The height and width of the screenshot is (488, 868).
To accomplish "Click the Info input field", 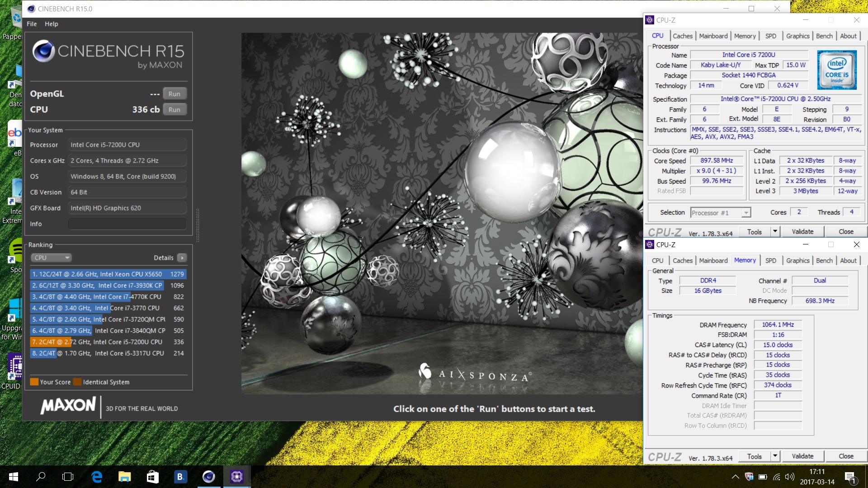I will click(x=127, y=224).
